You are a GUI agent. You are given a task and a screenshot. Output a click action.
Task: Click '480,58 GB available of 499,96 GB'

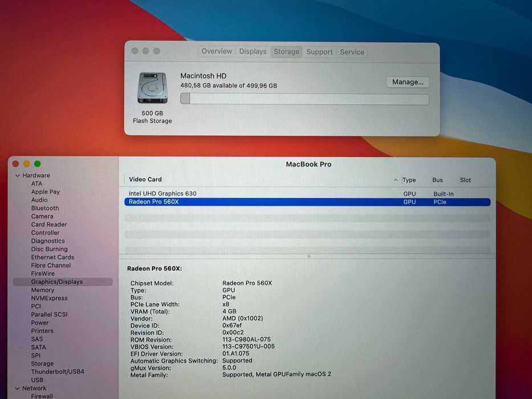[228, 85]
